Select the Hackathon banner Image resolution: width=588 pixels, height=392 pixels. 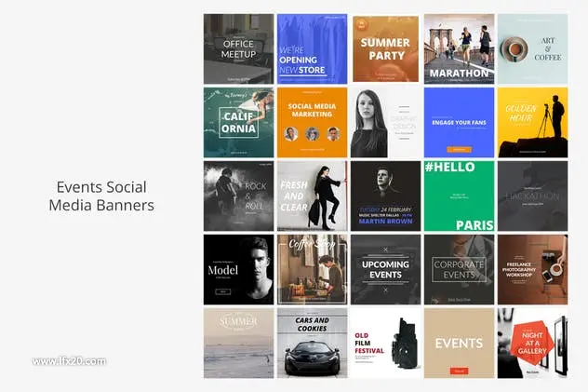pos(532,196)
